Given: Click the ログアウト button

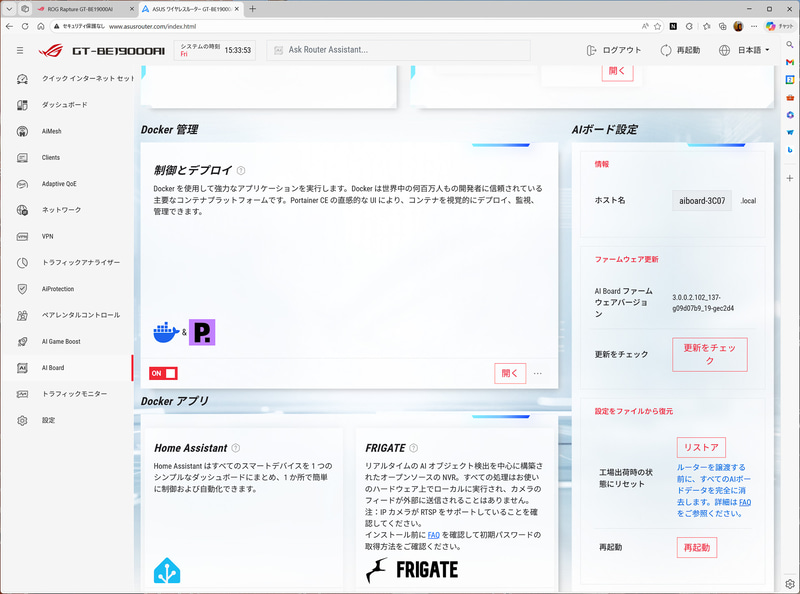Looking at the screenshot, I should point(614,50).
